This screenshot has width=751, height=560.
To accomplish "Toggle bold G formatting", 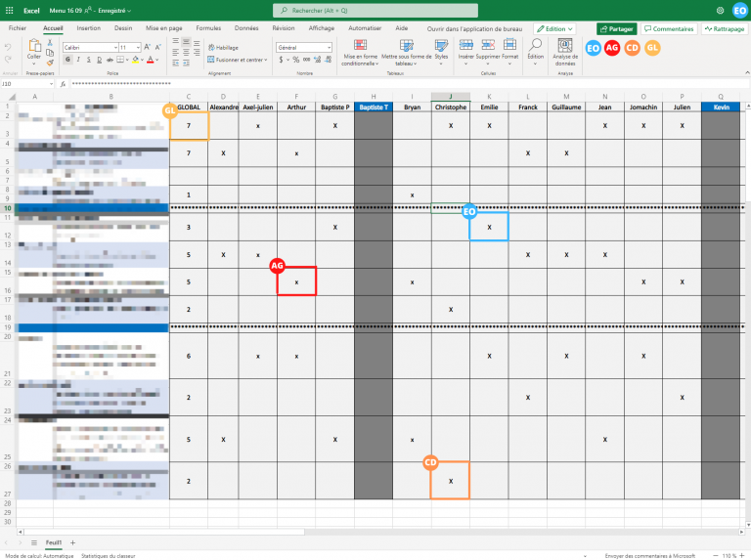I will coord(67,60).
